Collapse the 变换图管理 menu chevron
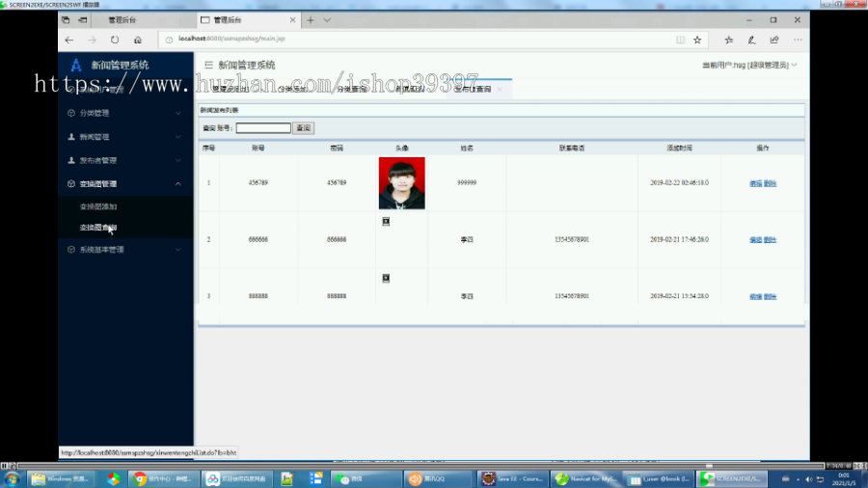868x488 pixels. pos(178,183)
